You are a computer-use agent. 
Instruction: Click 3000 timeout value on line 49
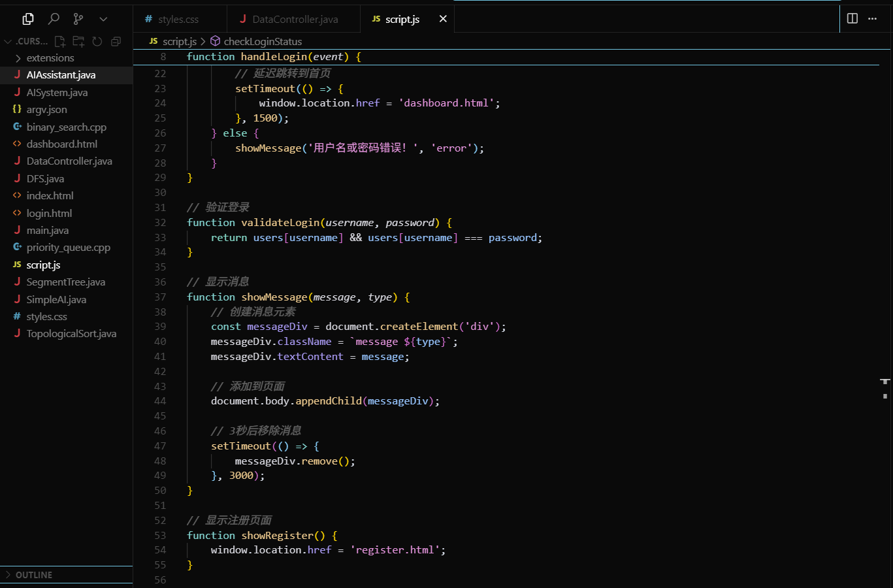pos(241,476)
